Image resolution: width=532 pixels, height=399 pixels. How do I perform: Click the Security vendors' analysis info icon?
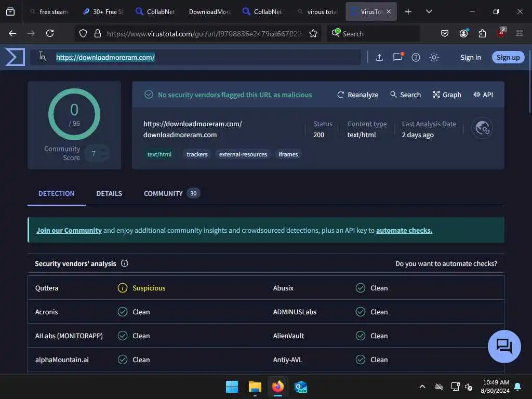click(x=125, y=263)
